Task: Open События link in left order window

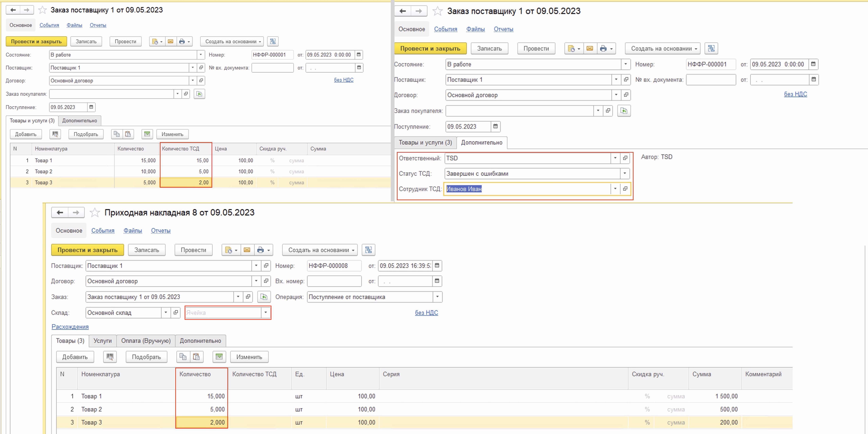Action: tap(49, 25)
